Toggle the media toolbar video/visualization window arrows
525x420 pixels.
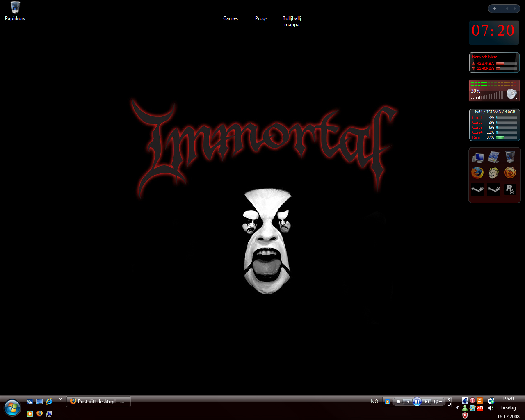(x=449, y=399)
